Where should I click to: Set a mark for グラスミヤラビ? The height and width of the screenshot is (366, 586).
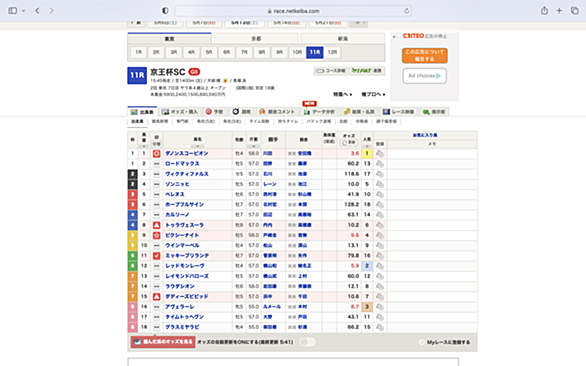[157, 327]
